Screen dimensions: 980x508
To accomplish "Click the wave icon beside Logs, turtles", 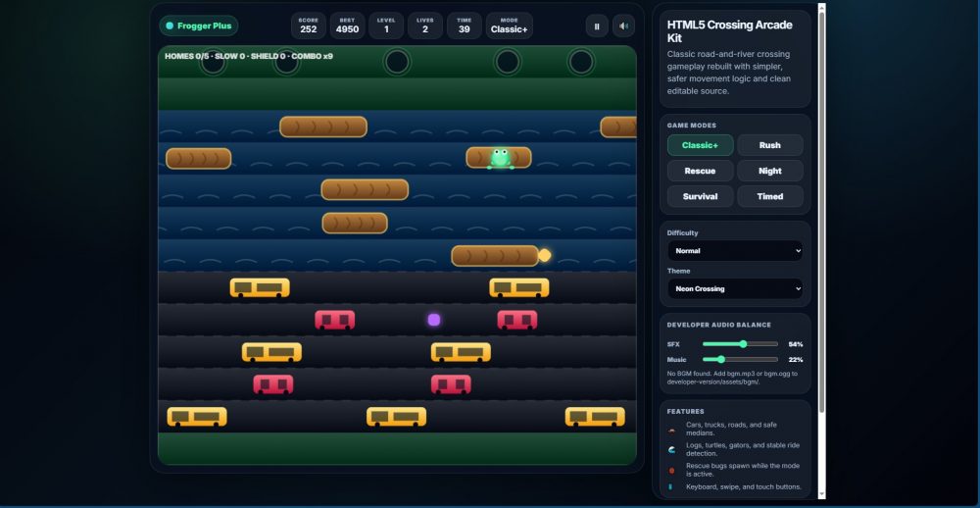I will click(671, 450).
